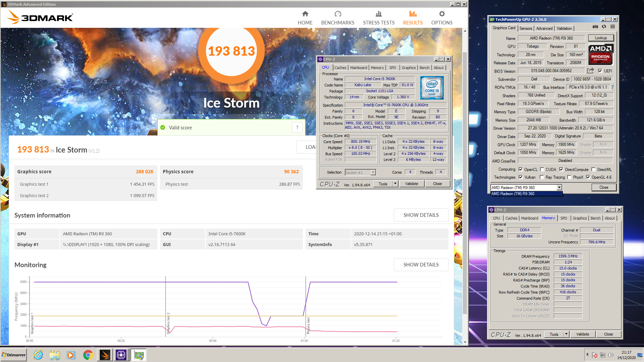The height and width of the screenshot is (362, 644).
Task: Take a GPU-Z screenshot with camera icon
Action: click(x=595, y=27)
